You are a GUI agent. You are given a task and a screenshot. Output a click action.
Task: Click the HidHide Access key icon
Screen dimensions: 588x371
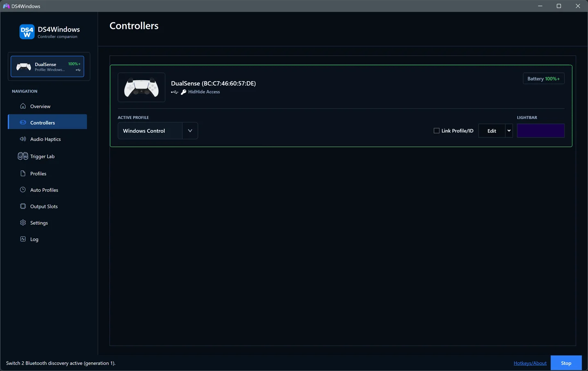[184, 92]
